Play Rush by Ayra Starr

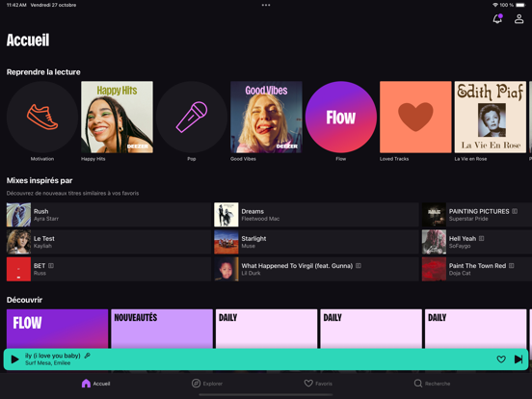tap(109, 215)
